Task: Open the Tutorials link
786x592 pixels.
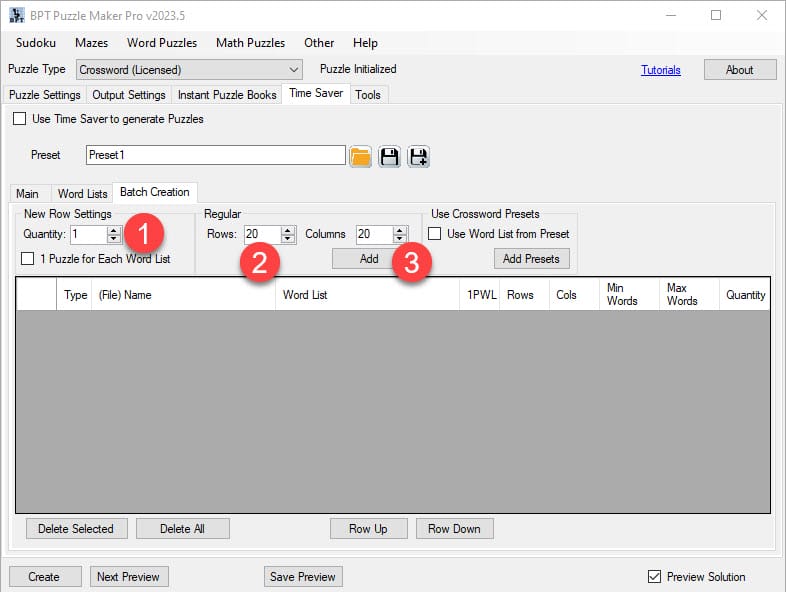Action: (660, 70)
